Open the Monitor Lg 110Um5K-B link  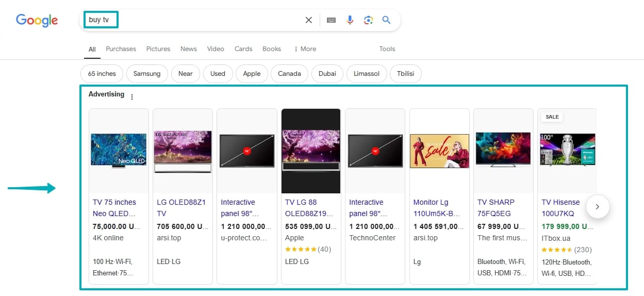(x=436, y=208)
